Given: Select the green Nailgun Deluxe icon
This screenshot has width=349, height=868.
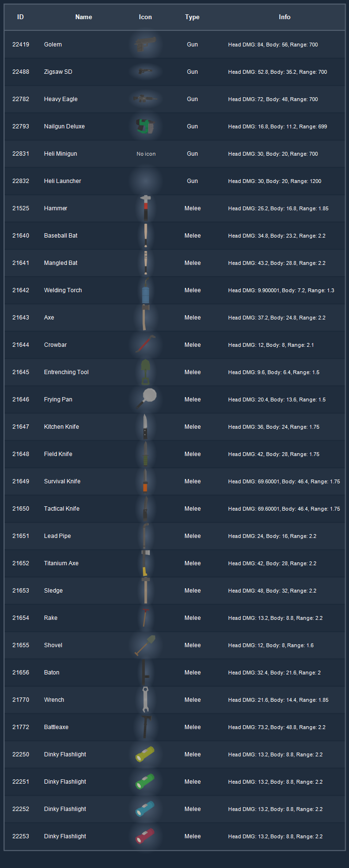Looking at the screenshot, I should click(145, 126).
